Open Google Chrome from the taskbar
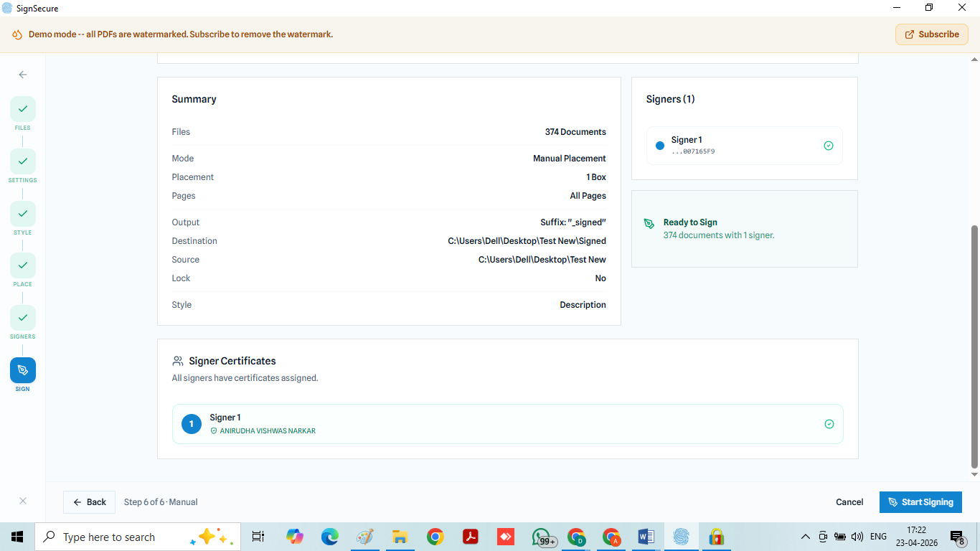Screen dimensions: 980x551 tap(435, 537)
